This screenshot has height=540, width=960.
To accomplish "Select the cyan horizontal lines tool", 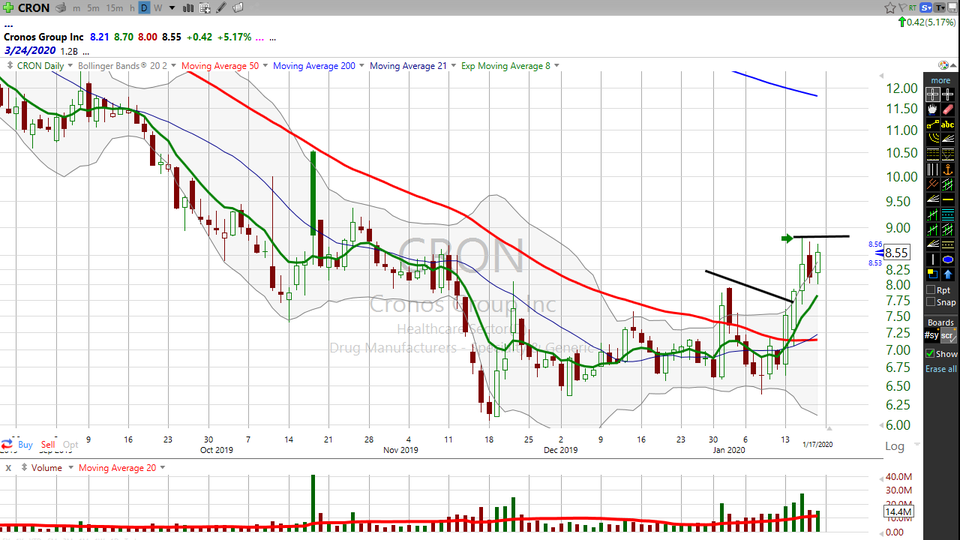I will [x=948, y=214].
